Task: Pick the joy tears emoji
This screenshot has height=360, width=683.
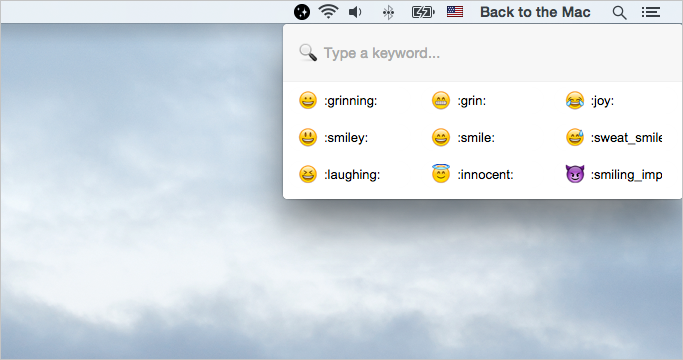Action: [575, 100]
